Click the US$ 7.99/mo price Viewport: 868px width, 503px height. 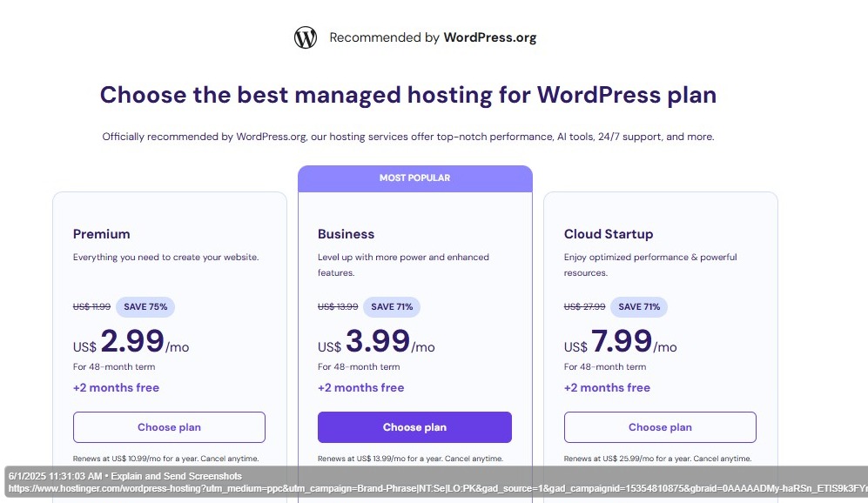(621, 341)
